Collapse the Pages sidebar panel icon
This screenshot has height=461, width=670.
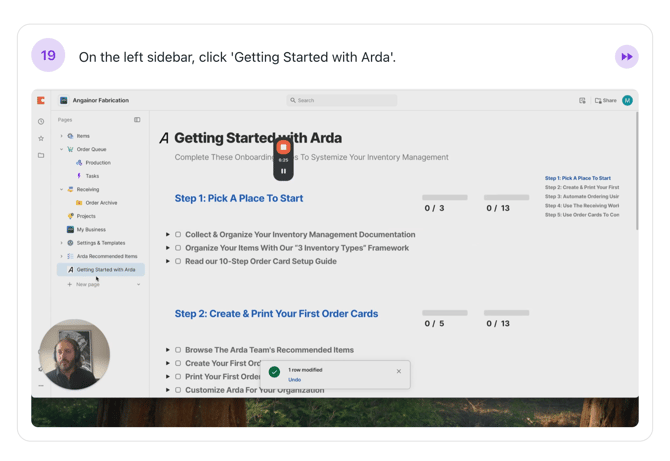point(137,120)
